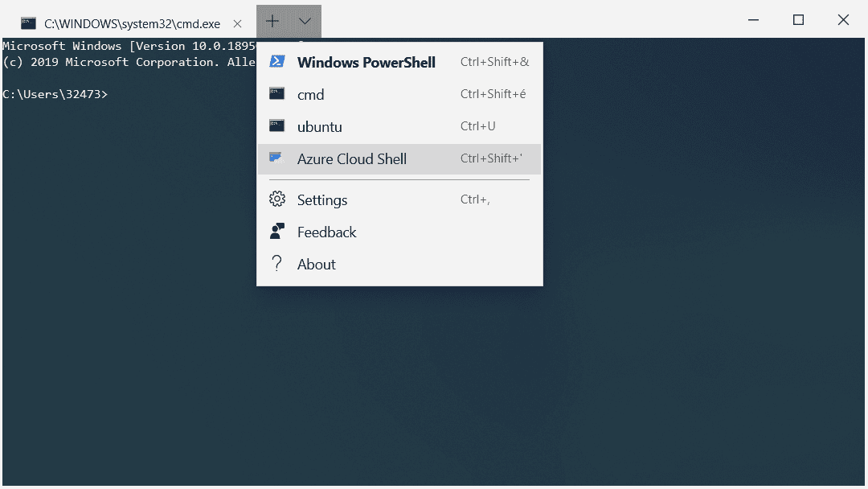Collapse the new-tab dropdown chevron
Viewport: 868px width, 489px height.
tap(305, 22)
